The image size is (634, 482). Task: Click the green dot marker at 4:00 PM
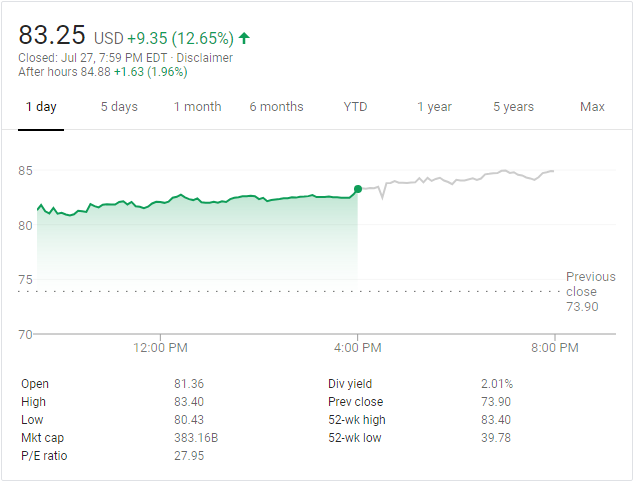click(x=358, y=189)
